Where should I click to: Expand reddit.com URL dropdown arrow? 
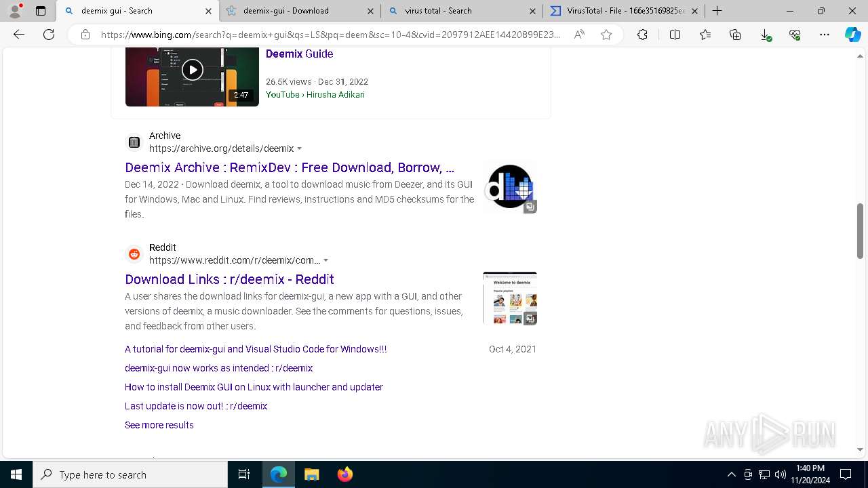pos(326,261)
